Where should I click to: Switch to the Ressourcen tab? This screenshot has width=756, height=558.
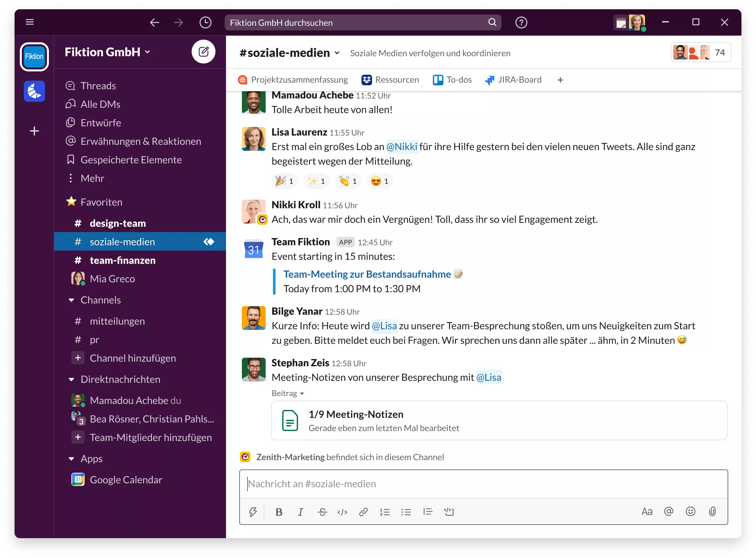click(390, 80)
